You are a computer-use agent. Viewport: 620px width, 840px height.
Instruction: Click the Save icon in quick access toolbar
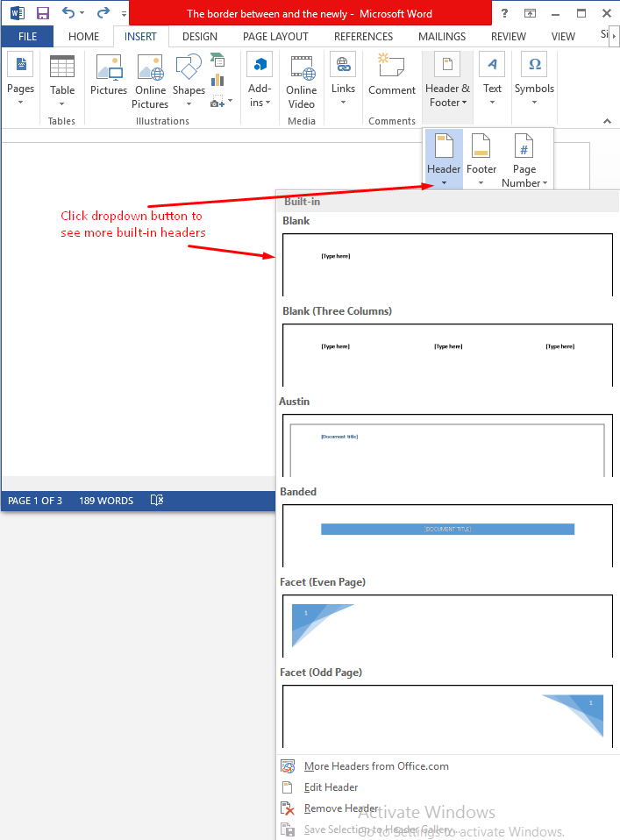click(43, 13)
